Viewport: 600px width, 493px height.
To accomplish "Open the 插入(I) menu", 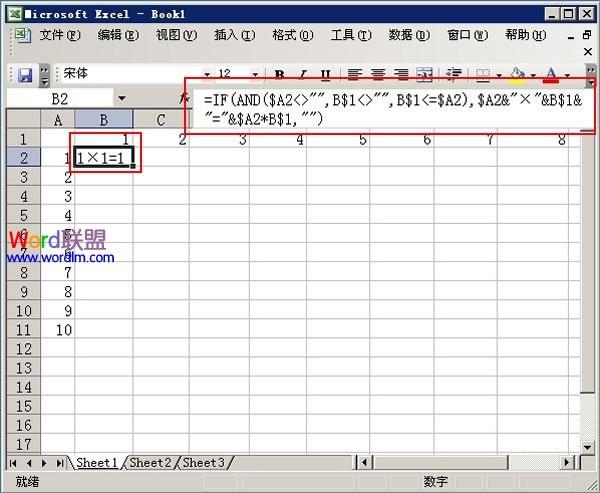I will tap(235, 35).
